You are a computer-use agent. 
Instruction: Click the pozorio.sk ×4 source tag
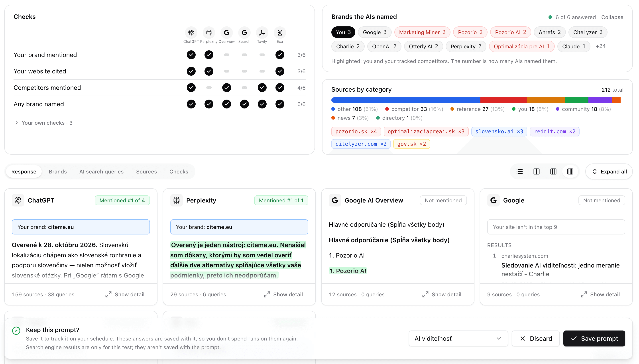point(356,132)
